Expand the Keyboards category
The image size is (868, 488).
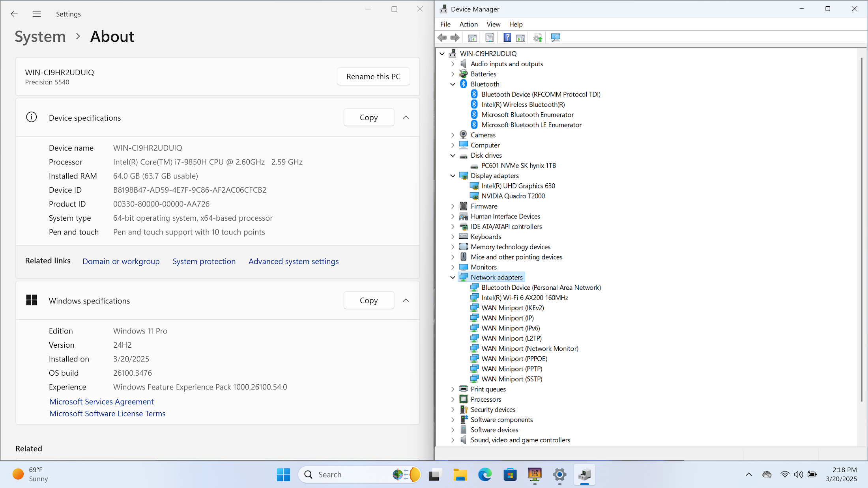[x=453, y=237]
